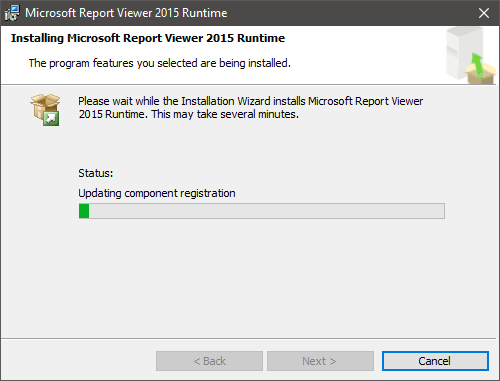Click 'This may take several minutes' text
500x381 pixels.
pos(225,114)
